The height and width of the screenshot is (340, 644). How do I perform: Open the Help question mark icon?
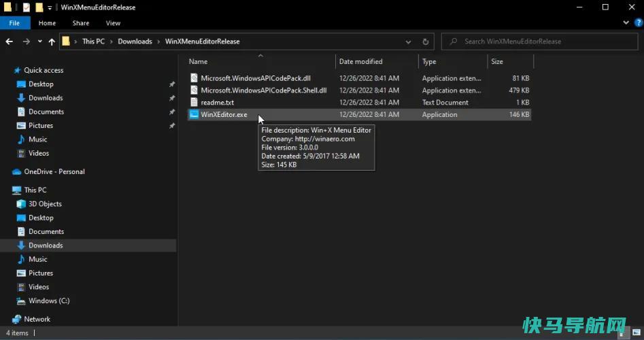pos(639,23)
